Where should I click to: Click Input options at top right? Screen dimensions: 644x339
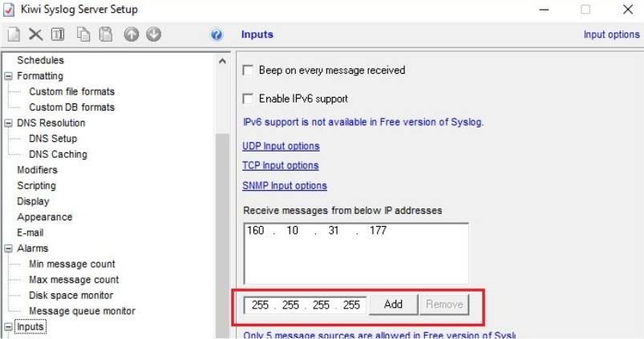tap(612, 34)
